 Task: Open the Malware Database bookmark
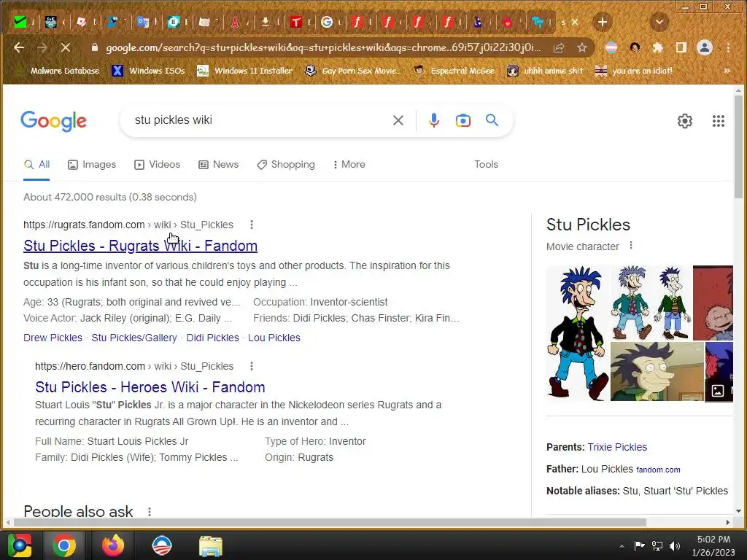59,71
